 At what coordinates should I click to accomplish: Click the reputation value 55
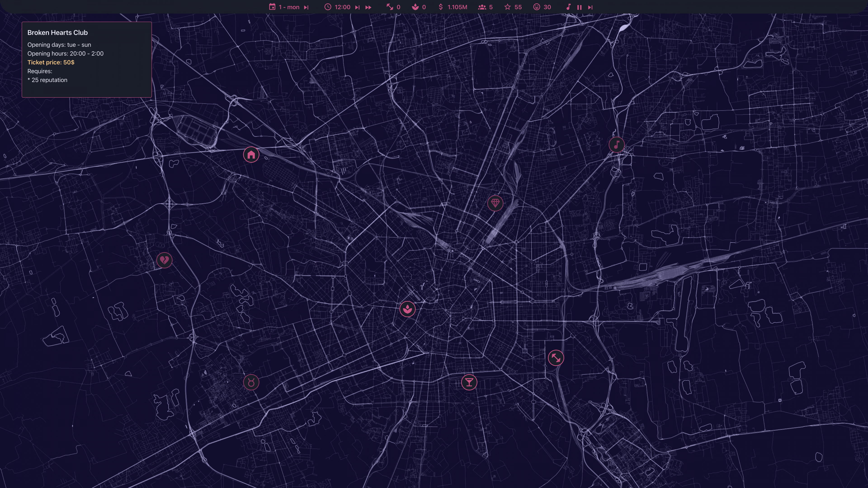[518, 7]
